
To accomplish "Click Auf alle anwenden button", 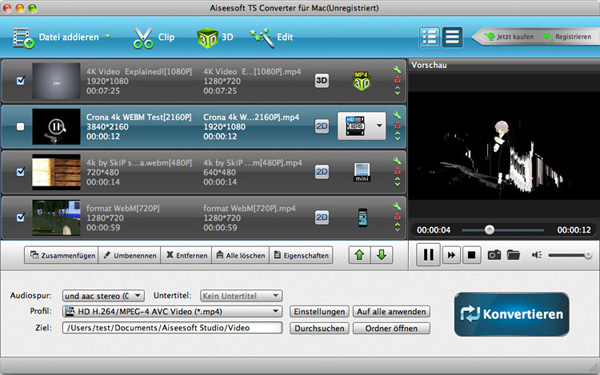I will click(391, 311).
